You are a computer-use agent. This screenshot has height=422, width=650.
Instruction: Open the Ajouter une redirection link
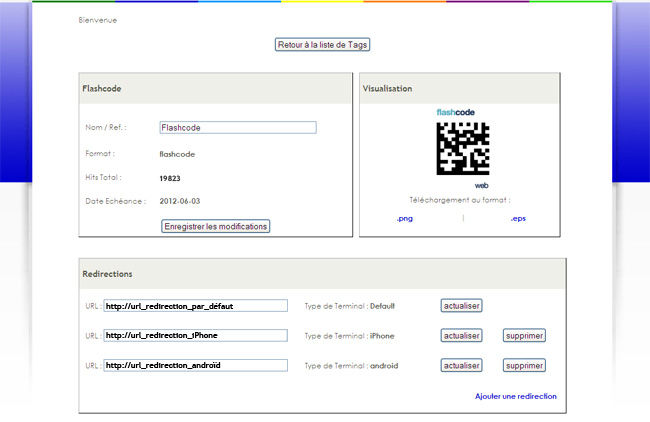(516, 396)
